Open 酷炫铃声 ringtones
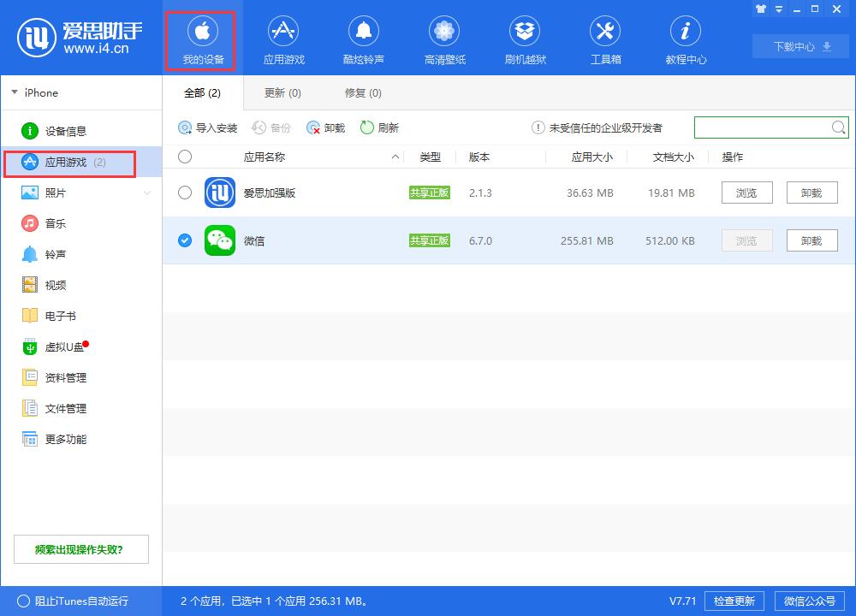Viewport: 856px width, 616px height. 363,38
